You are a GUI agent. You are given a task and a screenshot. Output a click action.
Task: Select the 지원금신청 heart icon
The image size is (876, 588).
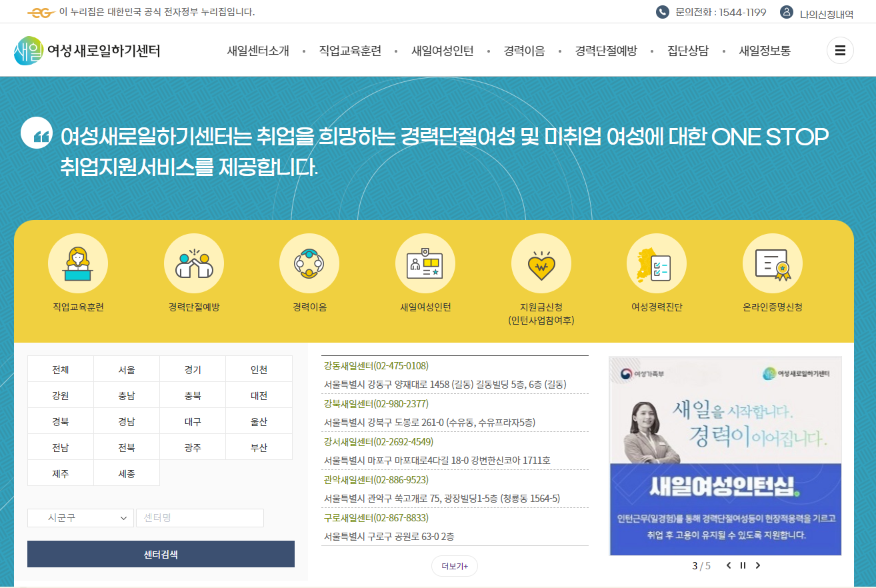[541, 263]
